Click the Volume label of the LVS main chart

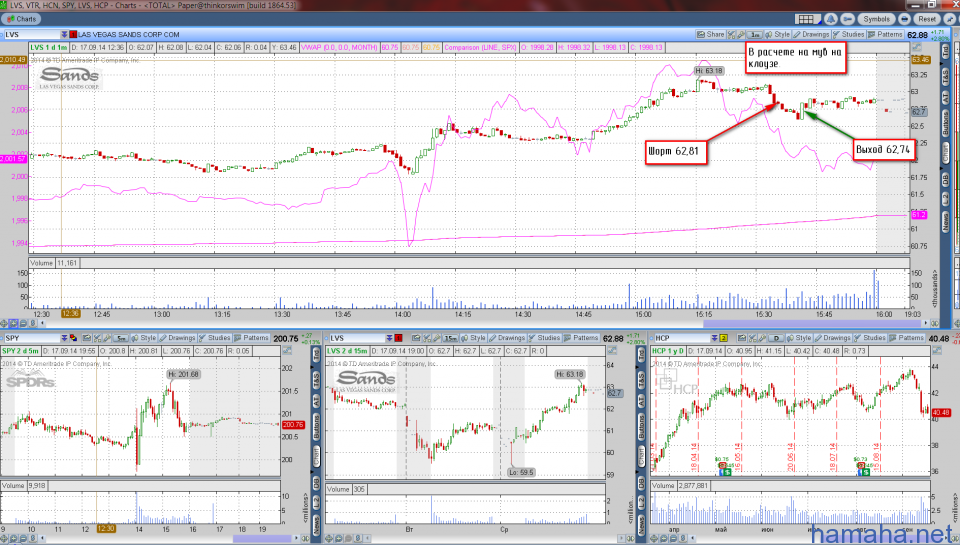coord(42,263)
